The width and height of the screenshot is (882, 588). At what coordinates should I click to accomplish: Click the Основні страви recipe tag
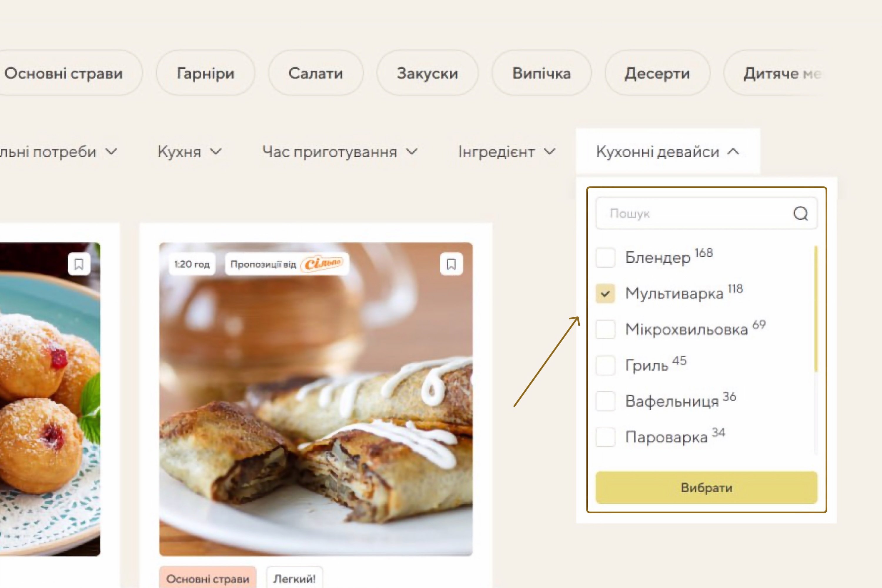tap(208, 579)
